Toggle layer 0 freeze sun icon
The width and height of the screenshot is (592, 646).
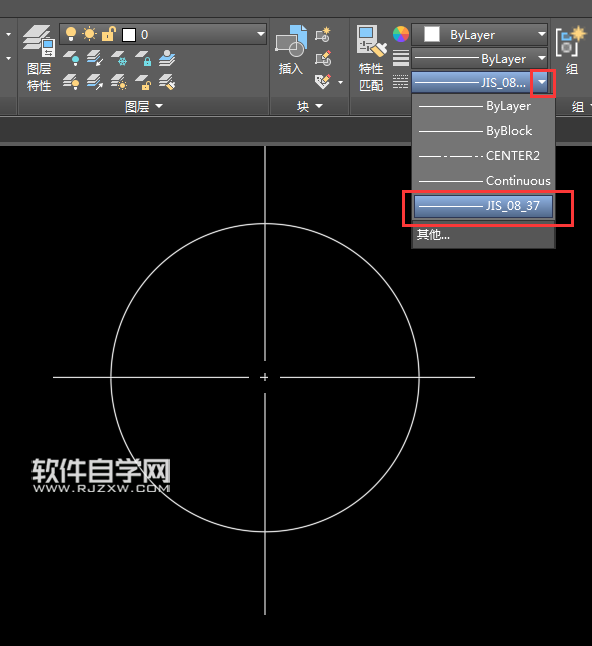tap(89, 34)
